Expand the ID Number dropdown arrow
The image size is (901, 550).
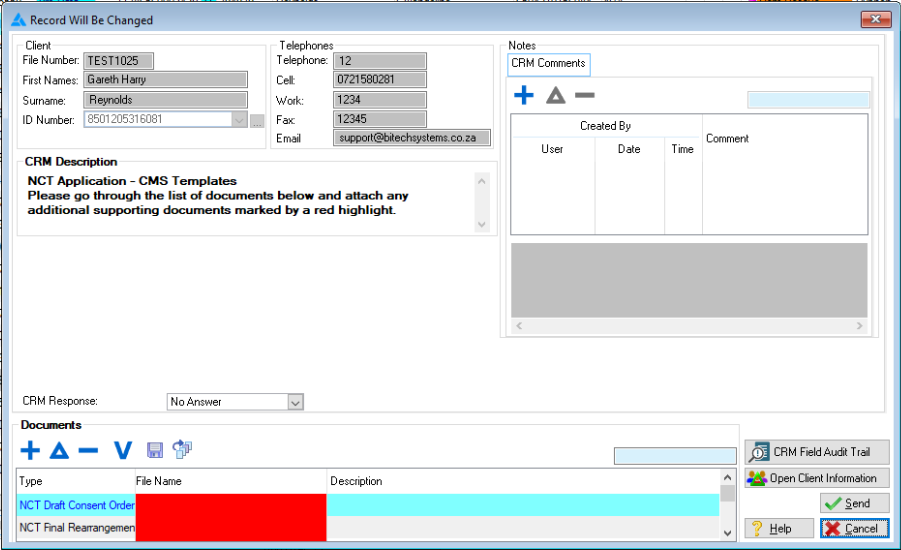click(238, 120)
